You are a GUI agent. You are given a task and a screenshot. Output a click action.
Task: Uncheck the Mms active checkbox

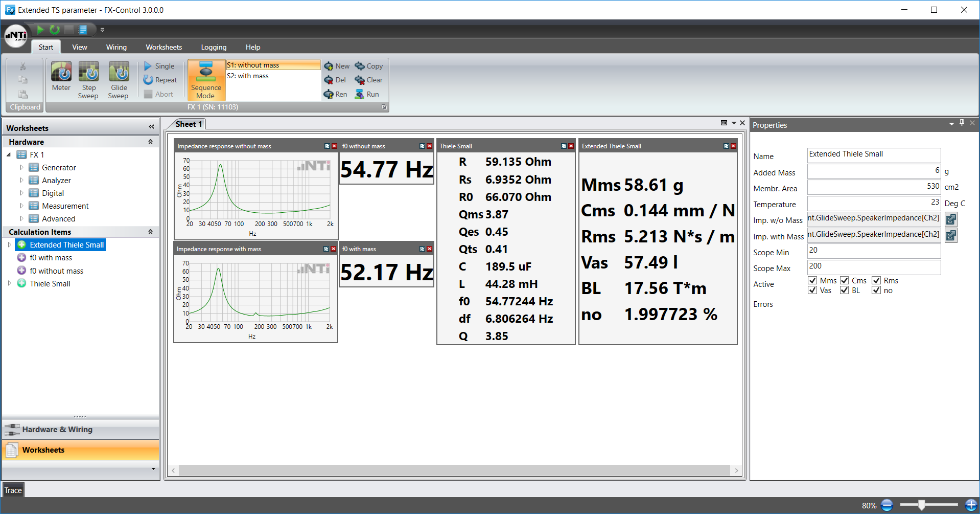[x=812, y=280]
